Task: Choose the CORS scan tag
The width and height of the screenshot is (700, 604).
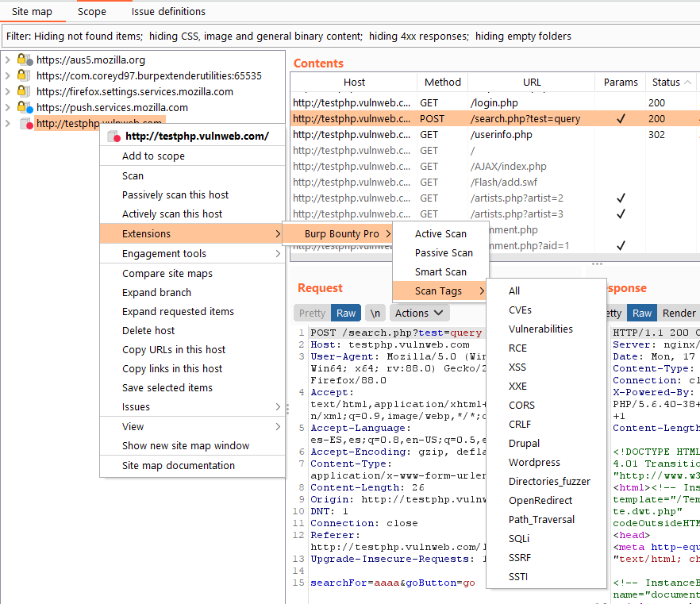Action: click(x=546, y=406)
